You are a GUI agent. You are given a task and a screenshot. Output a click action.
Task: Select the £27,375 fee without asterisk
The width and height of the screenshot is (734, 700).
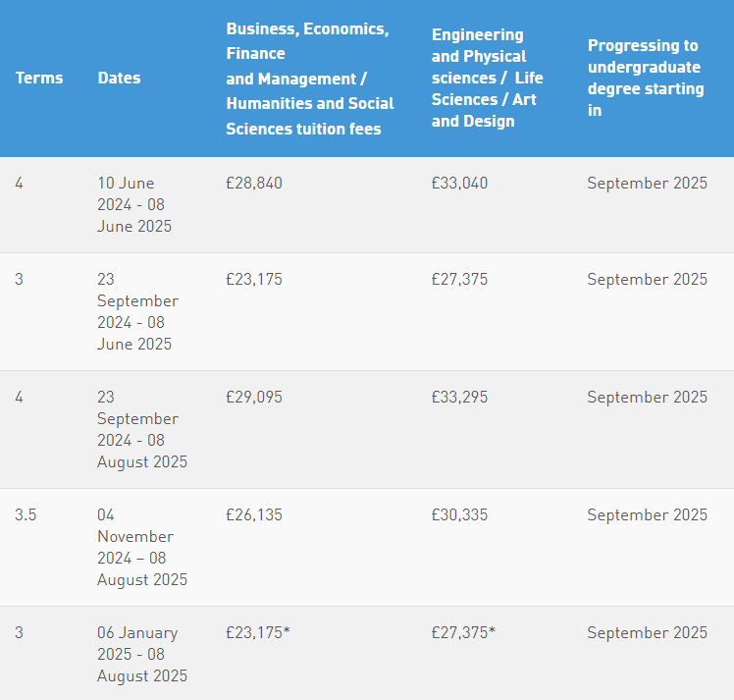(x=459, y=280)
